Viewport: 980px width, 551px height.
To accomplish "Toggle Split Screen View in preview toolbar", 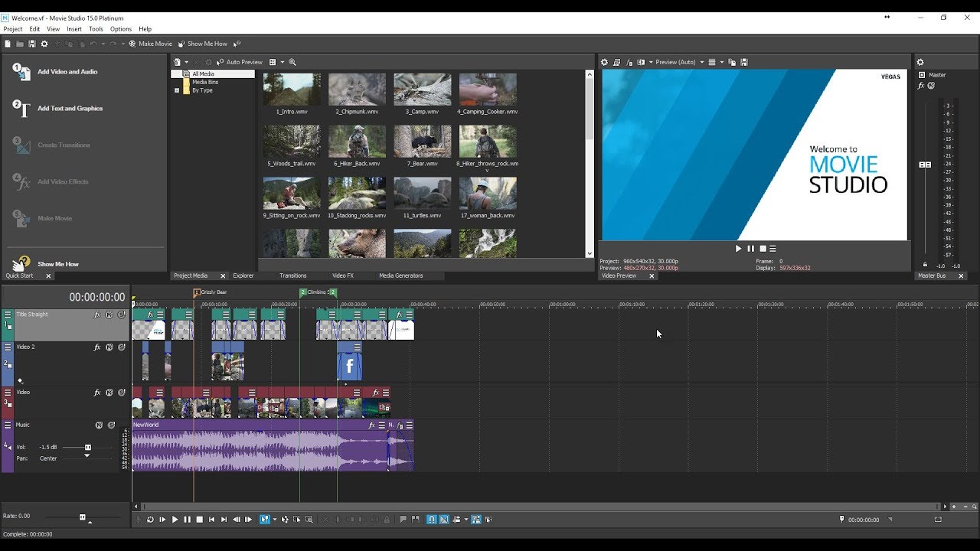I will coord(641,62).
